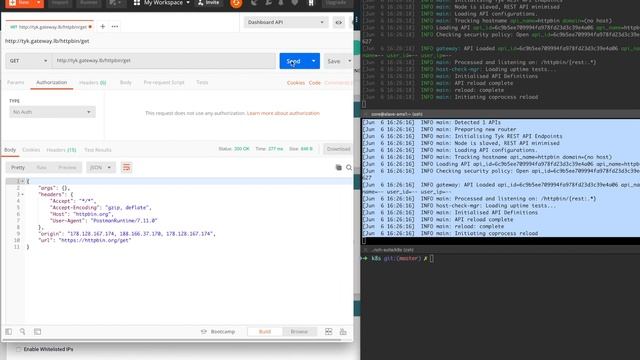Select the Pretty view mode
Screen dimensions: 640x360
(18, 167)
